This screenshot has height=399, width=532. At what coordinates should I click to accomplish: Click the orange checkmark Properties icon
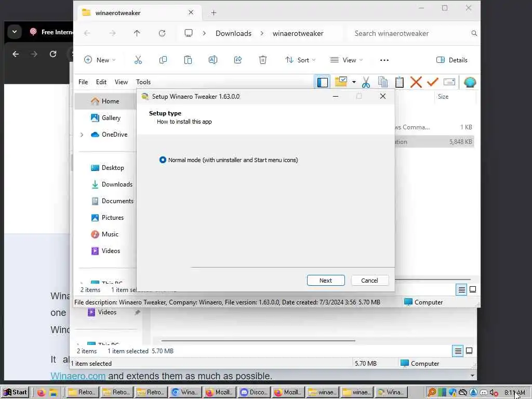pos(433,82)
